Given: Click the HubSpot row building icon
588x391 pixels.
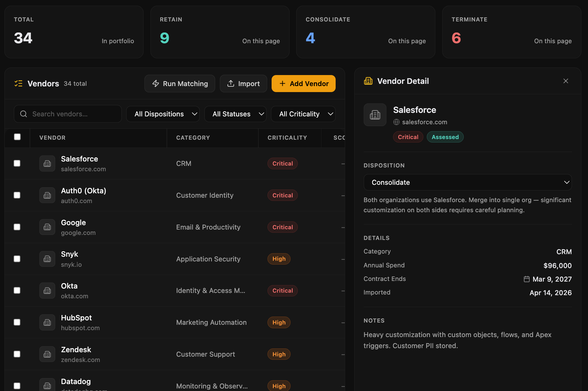Looking at the screenshot, I should pyautogui.click(x=47, y=323).
